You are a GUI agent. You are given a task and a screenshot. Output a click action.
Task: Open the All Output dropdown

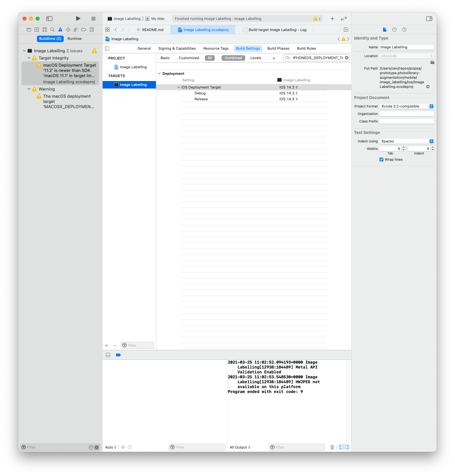pyautogui.click(x=240, y=447)
